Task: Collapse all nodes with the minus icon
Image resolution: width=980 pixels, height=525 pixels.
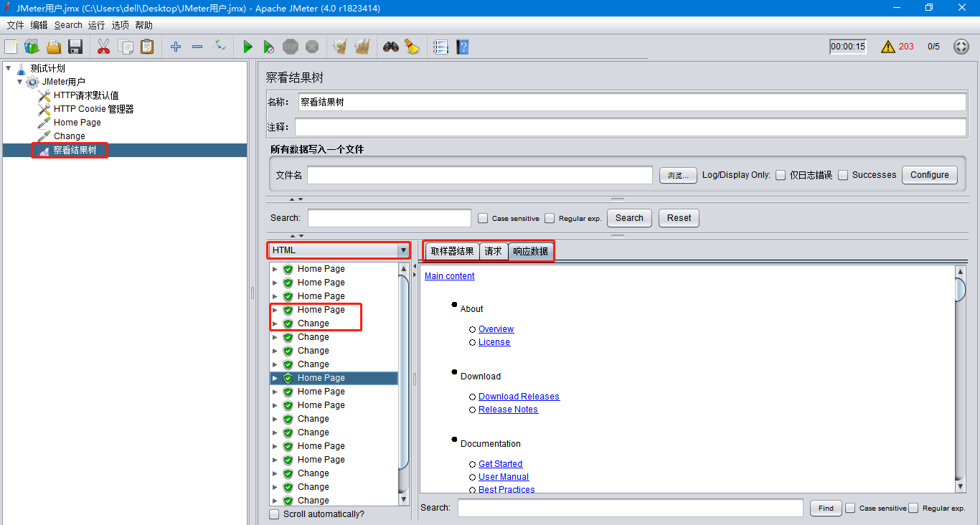Action: pos(197,47)
